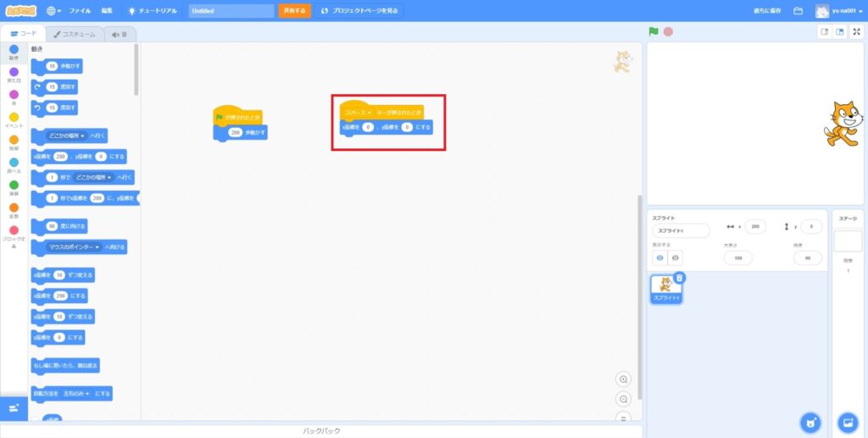This screenshot has width=868, height=438.
Task: Open 左右のみ dropdown in 回転方法 block
Action: point(76,394)
